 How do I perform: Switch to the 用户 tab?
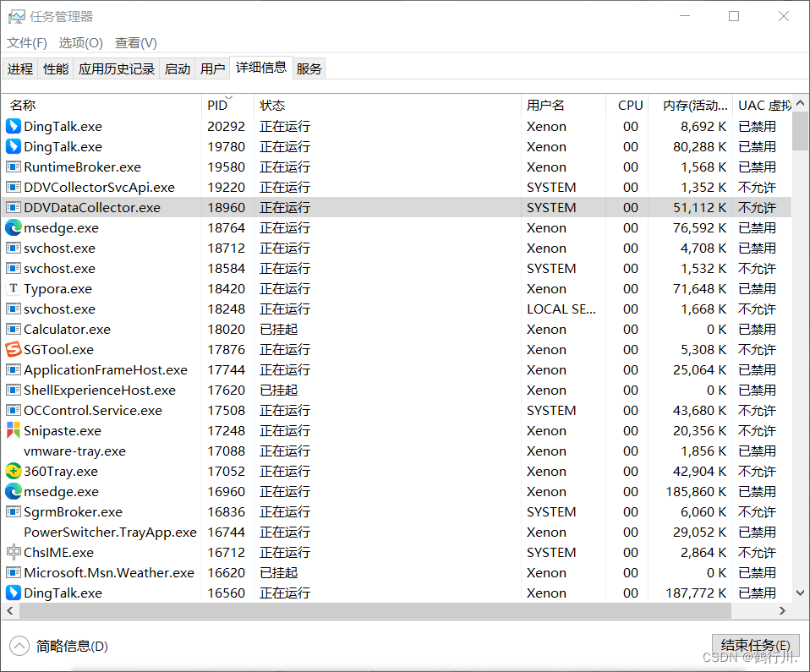(213, 68)
